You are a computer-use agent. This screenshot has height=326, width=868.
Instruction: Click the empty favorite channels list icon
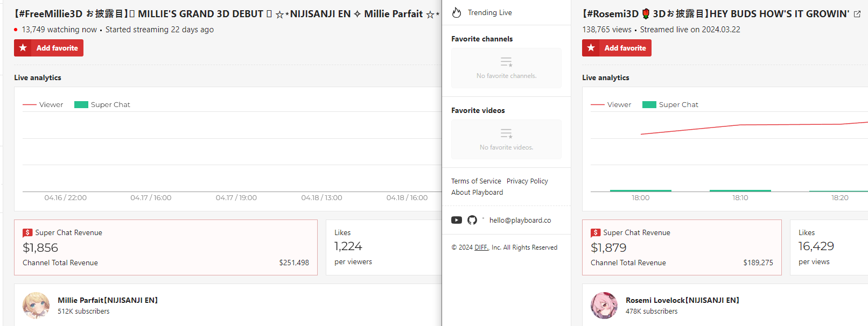click(x=506, y=62)
